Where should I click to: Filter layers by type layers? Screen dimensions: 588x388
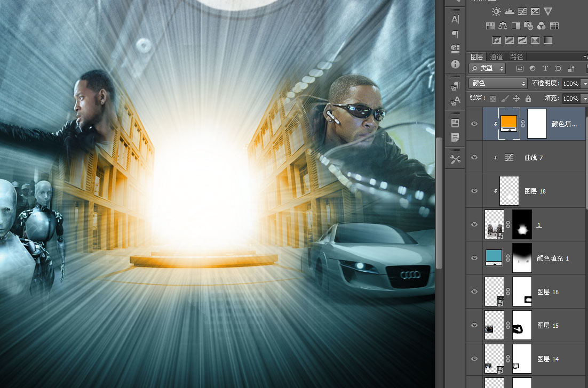545,69
